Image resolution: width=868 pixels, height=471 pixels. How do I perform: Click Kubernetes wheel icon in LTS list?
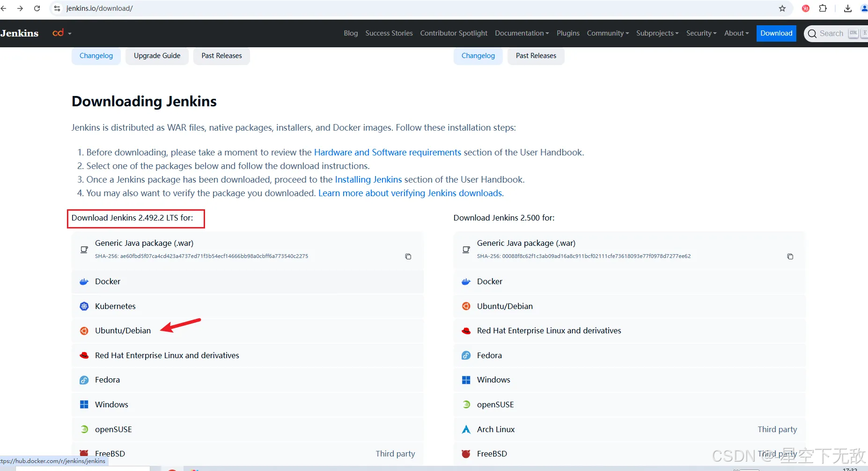coord(84,306)
